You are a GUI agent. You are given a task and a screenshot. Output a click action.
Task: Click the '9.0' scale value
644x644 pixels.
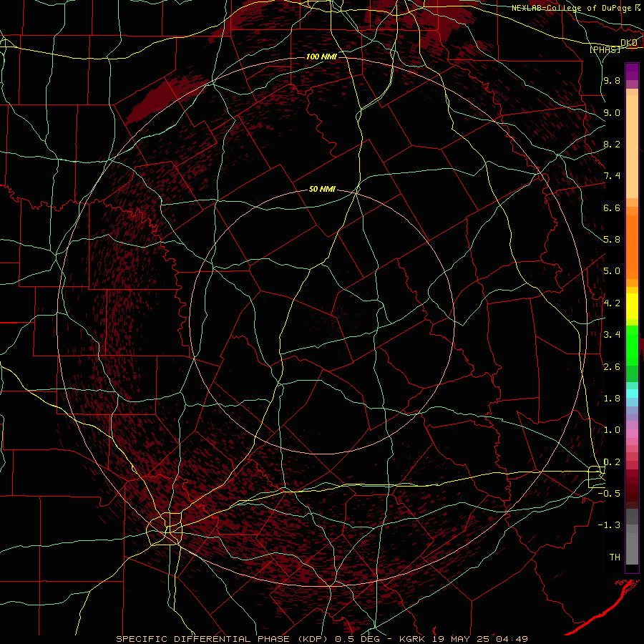[612, 112]
